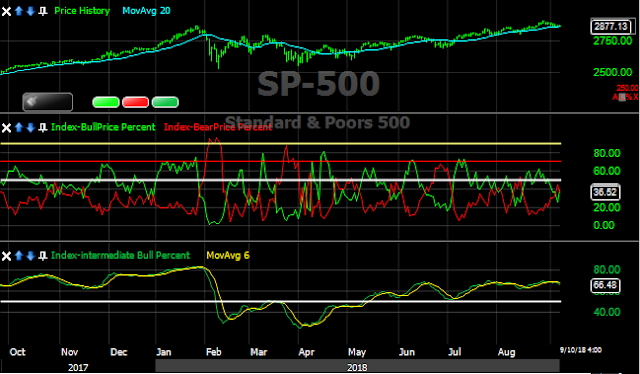
Task: Move the Index-BullPrice Percent panel down
Action: (x=31, y=127)
